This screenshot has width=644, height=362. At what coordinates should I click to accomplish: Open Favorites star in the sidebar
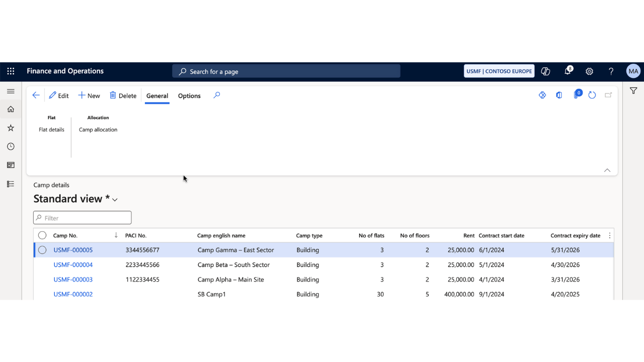click(11, 128)
